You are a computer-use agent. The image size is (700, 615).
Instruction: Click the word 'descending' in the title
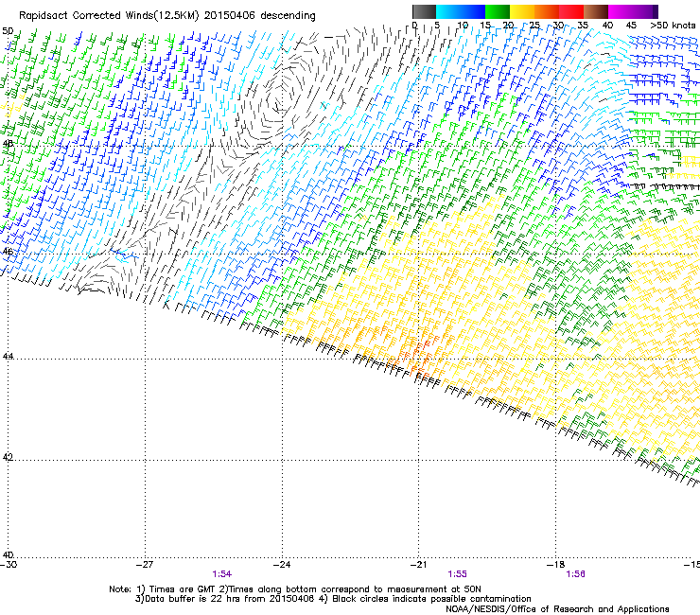point(288,16)
